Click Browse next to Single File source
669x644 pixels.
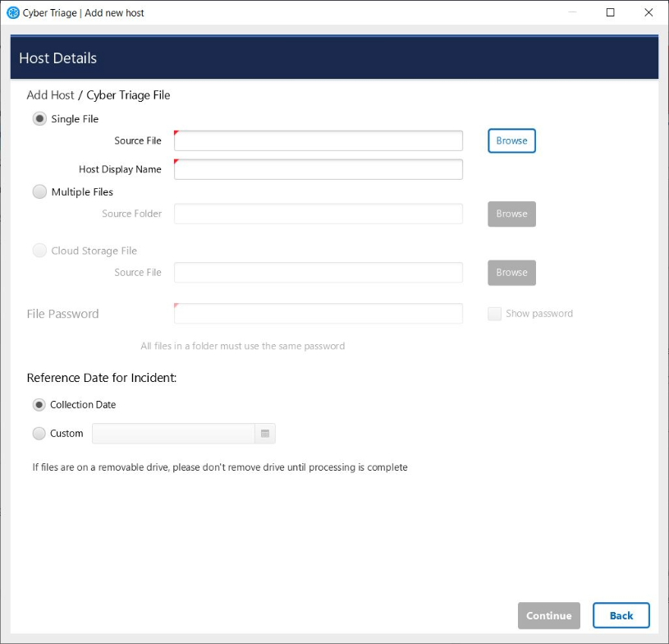[x=511, y=140]
